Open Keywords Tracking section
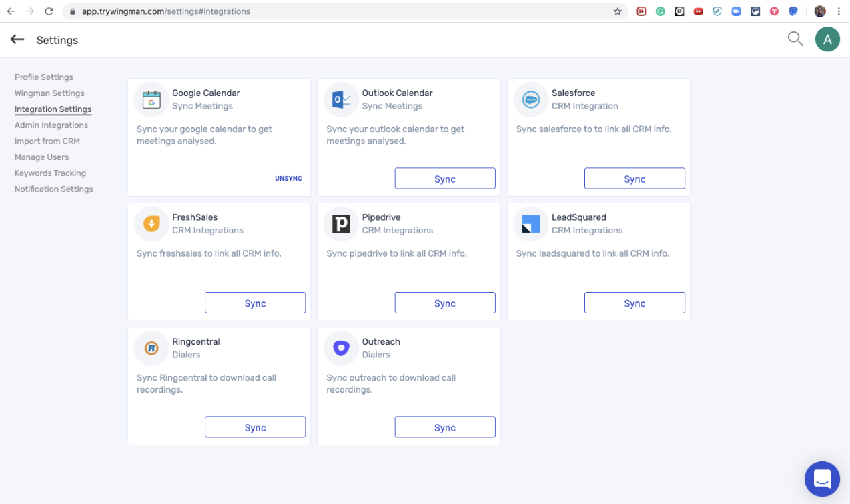The width and height of the screenshot is (850, 504). 50,173
